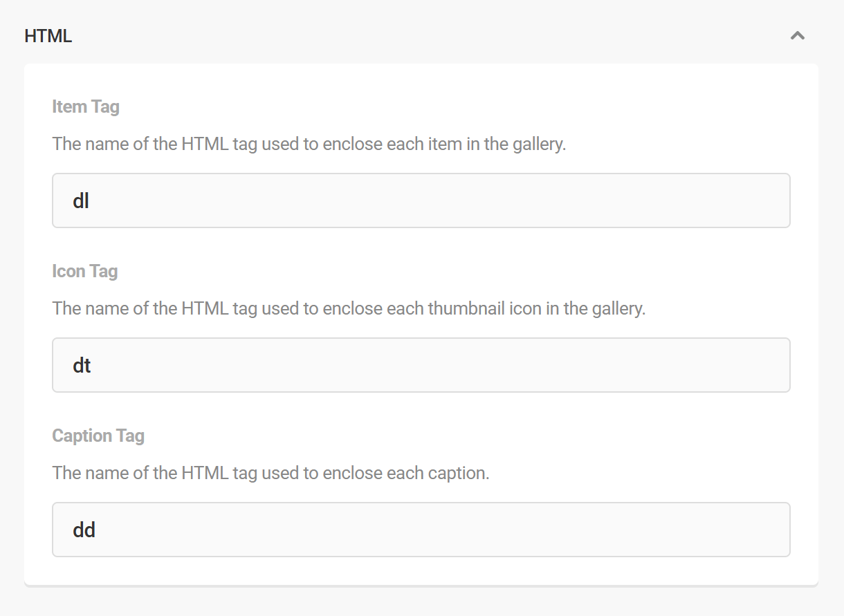Click the 'dl' text in its field
The image size is (844, 616).
coord(80,200)
